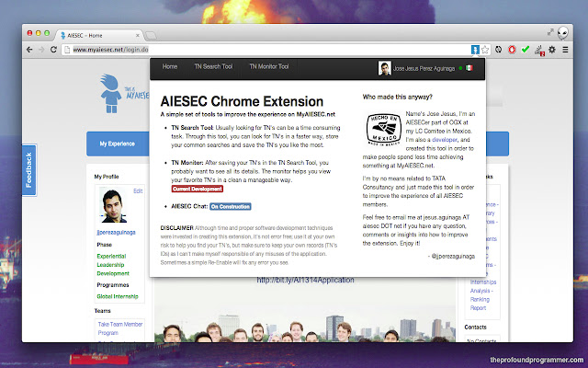Click the Mexico flag icon in navbar
Image resolution: width=588 pixels, height=368 pixels.
(x=469, y=68)
